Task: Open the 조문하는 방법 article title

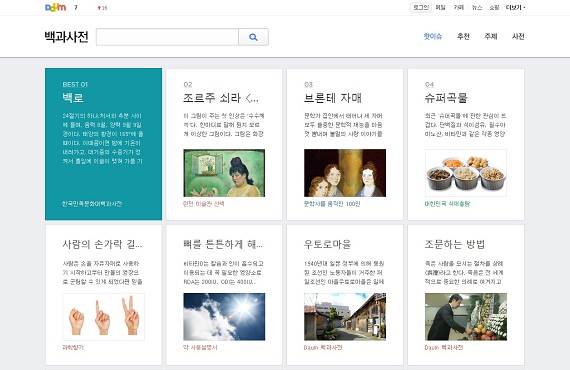Action: coord(455,244)
